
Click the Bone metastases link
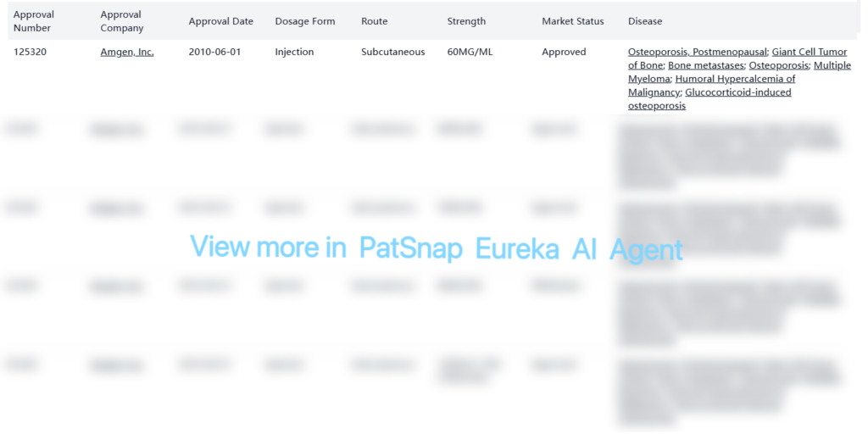[705, 65]
